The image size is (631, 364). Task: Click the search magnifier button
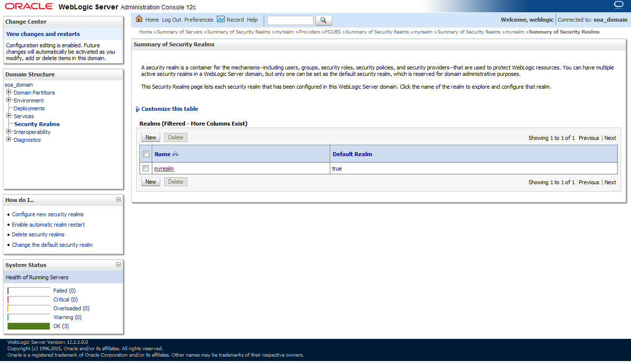pyautogui.click(x=323, y=20)
